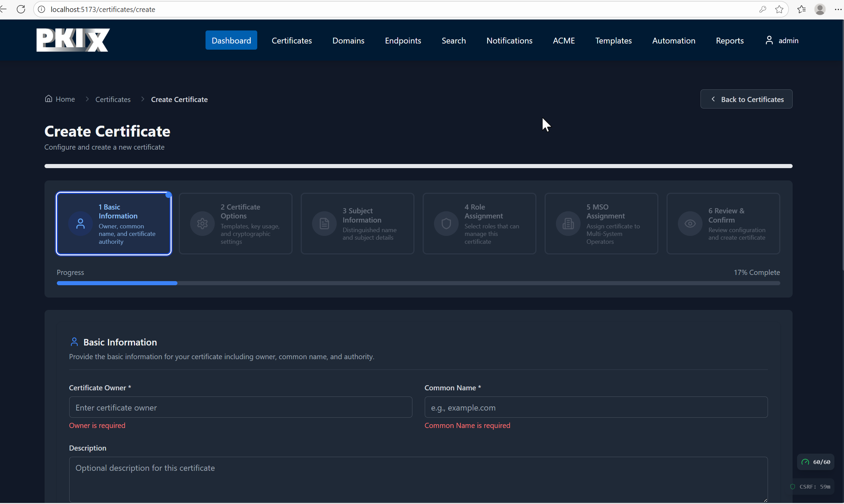Screen dimensions: 844x504
Task: Reload the page with browser refresh button
Action: pyautogui.click(x=21, y=9)
